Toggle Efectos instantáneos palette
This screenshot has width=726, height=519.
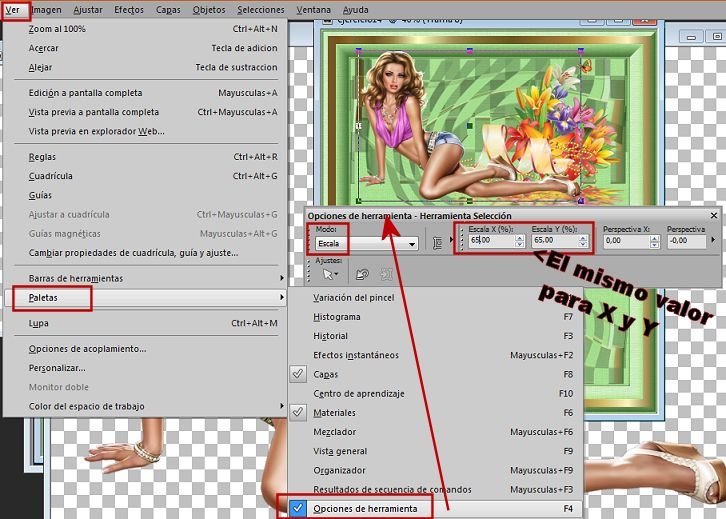tap(434, 355)
